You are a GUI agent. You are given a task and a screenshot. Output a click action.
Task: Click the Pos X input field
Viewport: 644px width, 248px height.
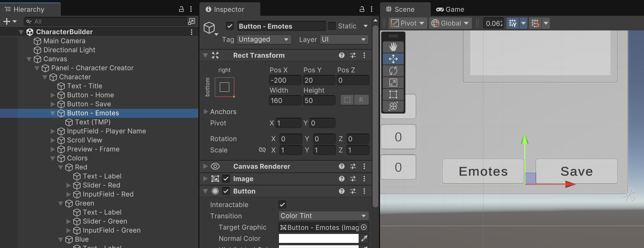click(x=285, y=80)
